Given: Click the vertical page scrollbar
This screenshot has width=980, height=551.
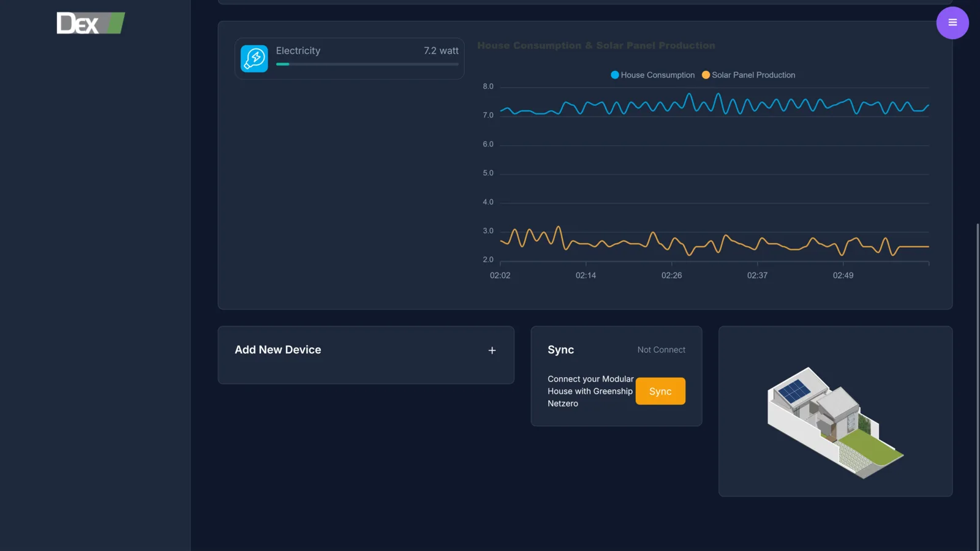Looking at the screenshot, I should click(x=978, y=387).
